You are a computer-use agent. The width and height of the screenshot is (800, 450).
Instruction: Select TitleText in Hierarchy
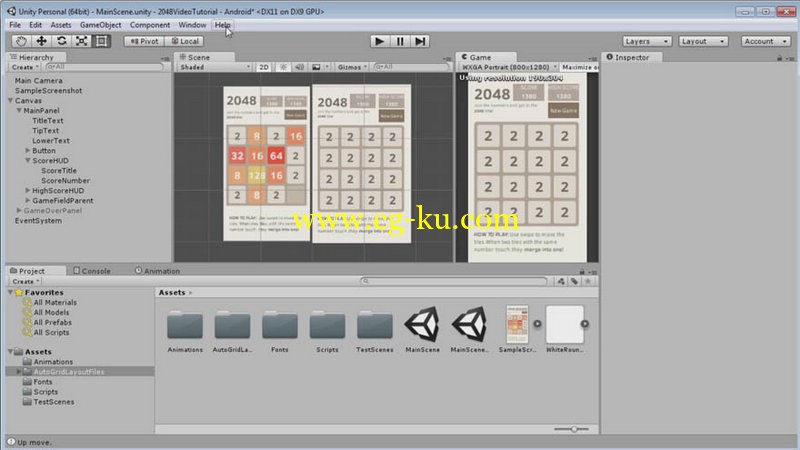tap(47, 120)
